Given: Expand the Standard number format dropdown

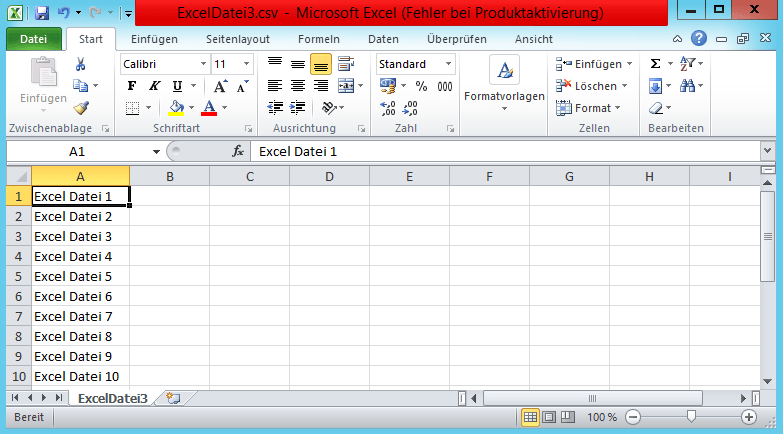Looking at the screenshot, I should click(416, 64).
